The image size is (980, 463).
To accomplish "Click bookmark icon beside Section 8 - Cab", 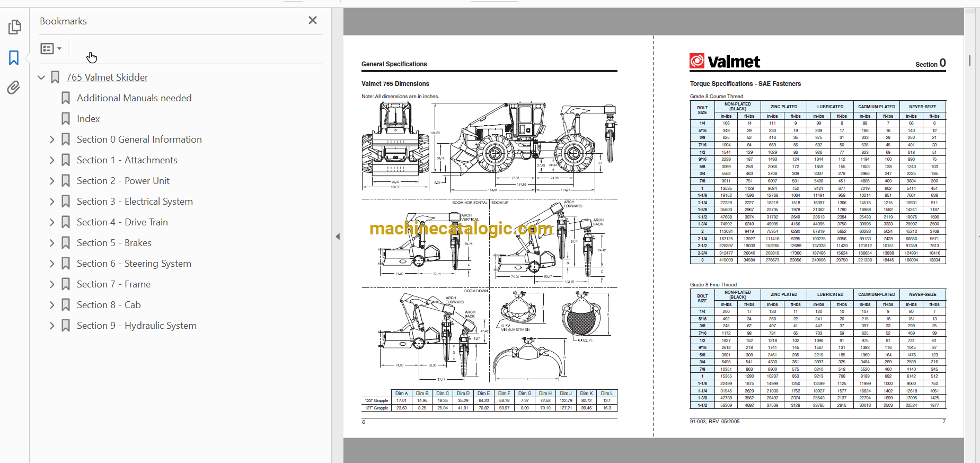I will pos(66,305).
